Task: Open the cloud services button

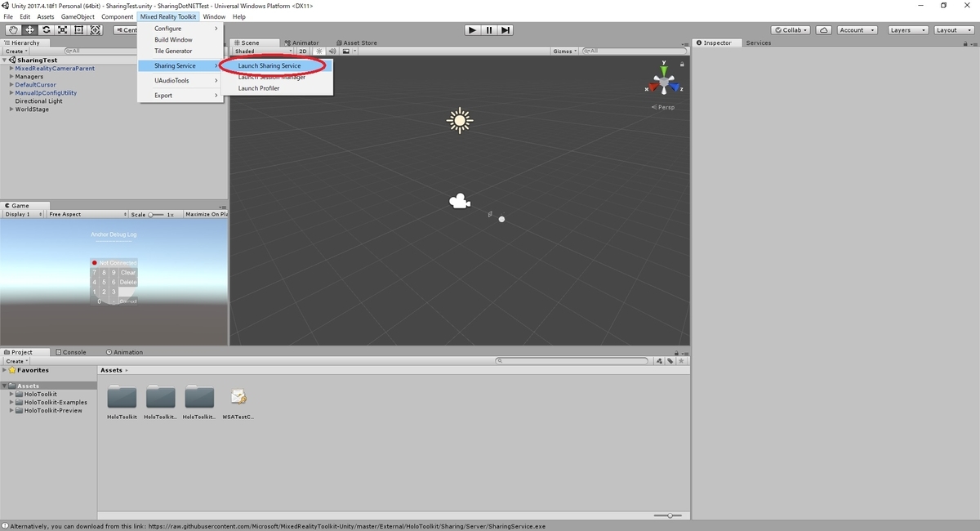Action: click(824, 30)
